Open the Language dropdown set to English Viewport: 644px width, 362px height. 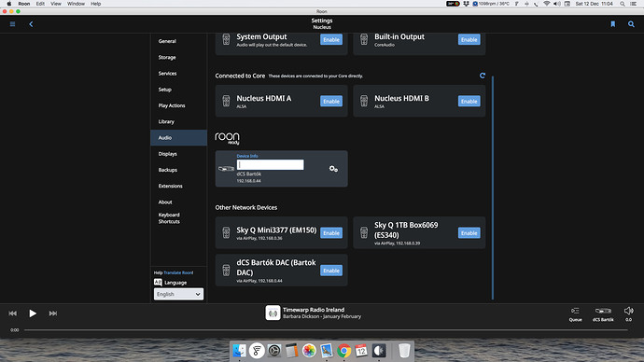click(x=178, y=294)
